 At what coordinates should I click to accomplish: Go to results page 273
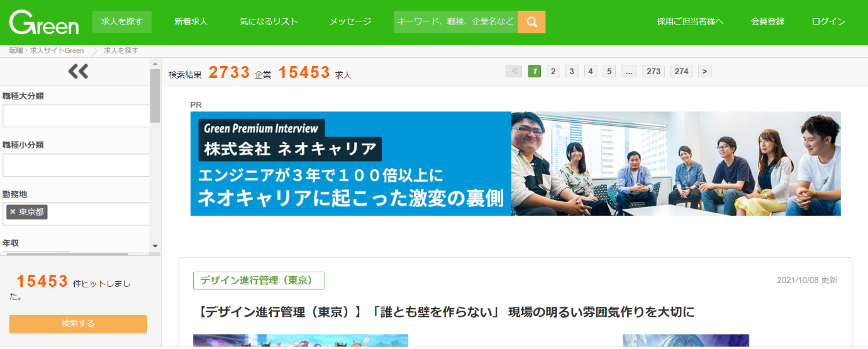(654, 71)
